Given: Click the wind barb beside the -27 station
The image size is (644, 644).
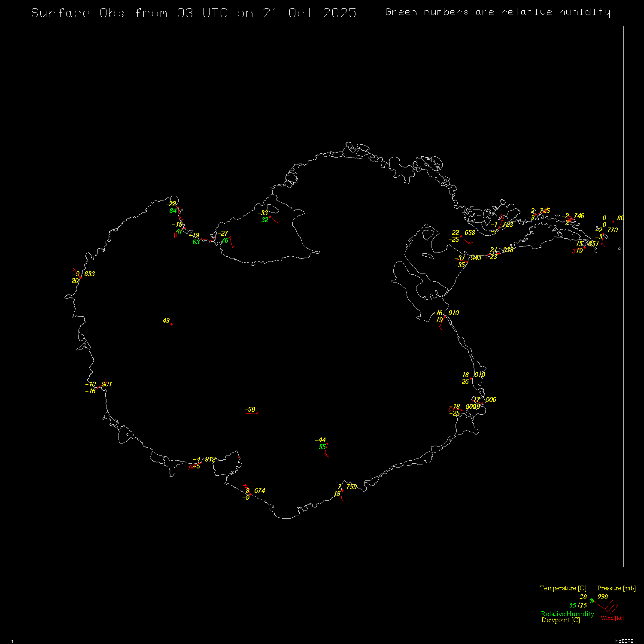Looking at the screenshot, I should click(231, 242).
